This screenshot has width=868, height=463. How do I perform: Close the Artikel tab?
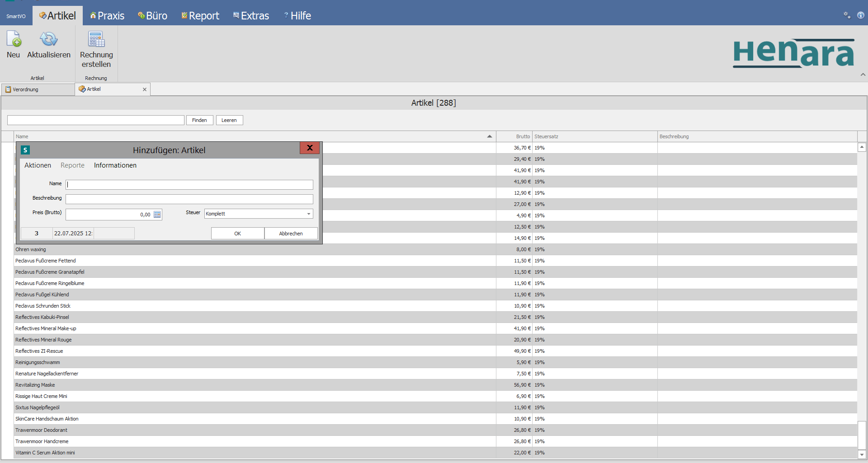(145, 89)
